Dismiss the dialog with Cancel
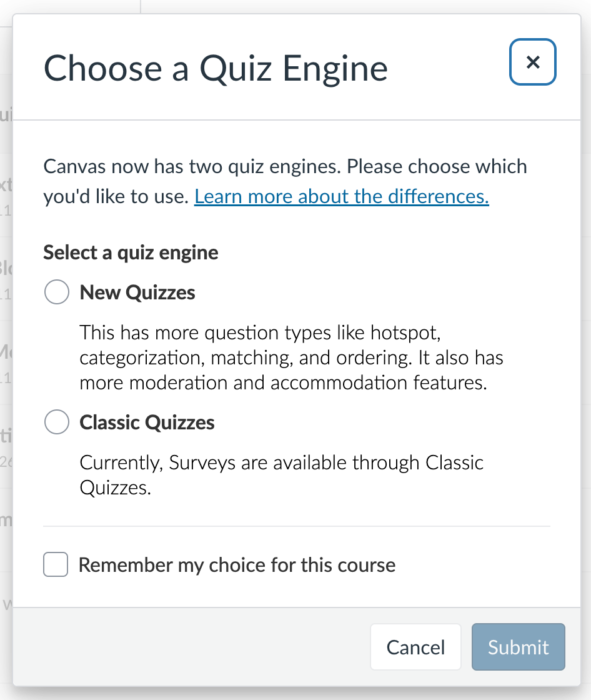Screen dimensions: 591x700 pos(415,647)
